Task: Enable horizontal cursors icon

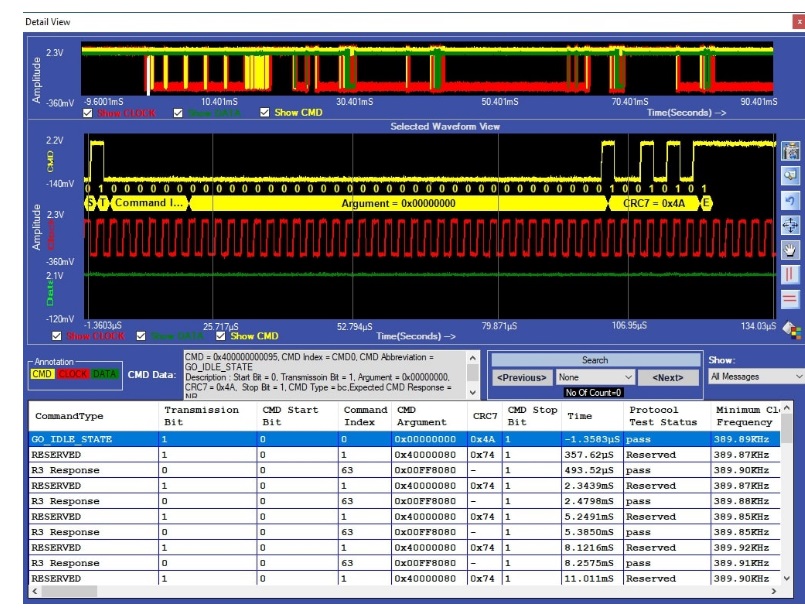Action: [790, 299]
